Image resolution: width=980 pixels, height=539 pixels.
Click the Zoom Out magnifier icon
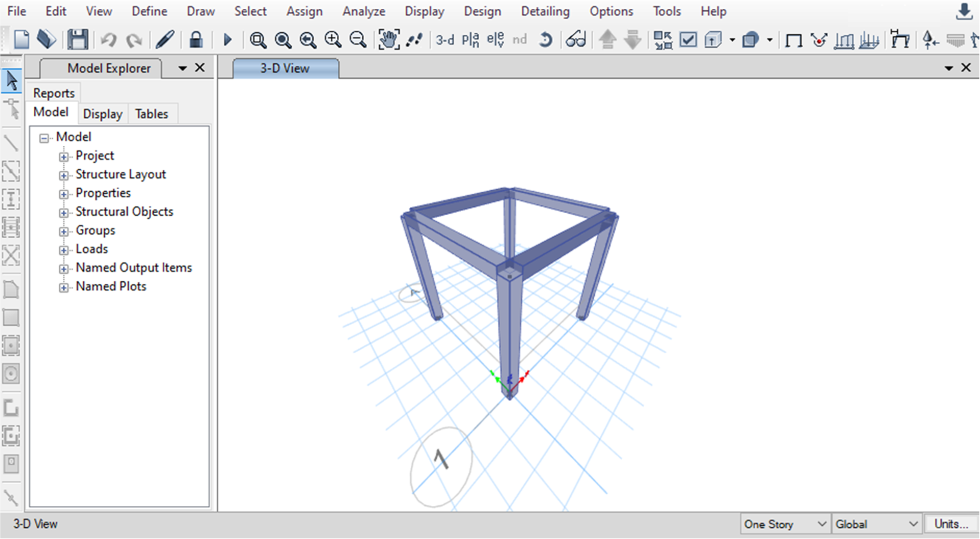358,40
